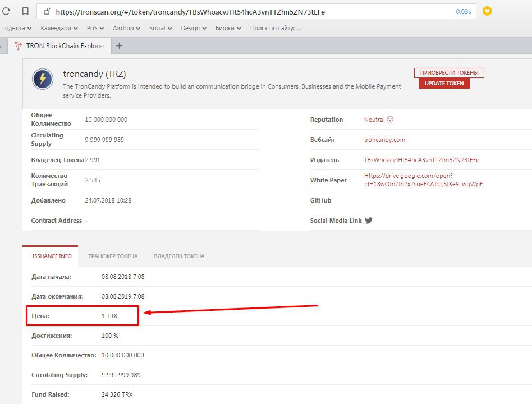Screen dimensions: 532x404
Task: Open the issuer address TBsWhoacvJHt54hcA3vnTTZhn5ZN73tEFe link
Action: click(421, 160)
